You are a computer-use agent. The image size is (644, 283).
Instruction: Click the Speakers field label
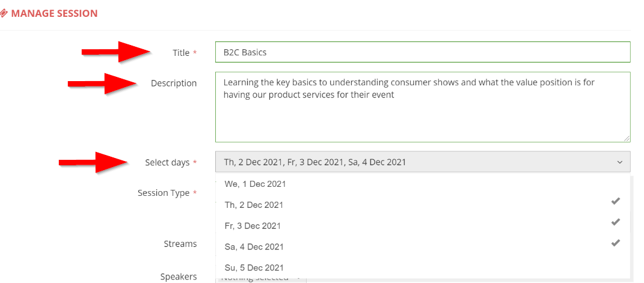click(x=179, y=277)
